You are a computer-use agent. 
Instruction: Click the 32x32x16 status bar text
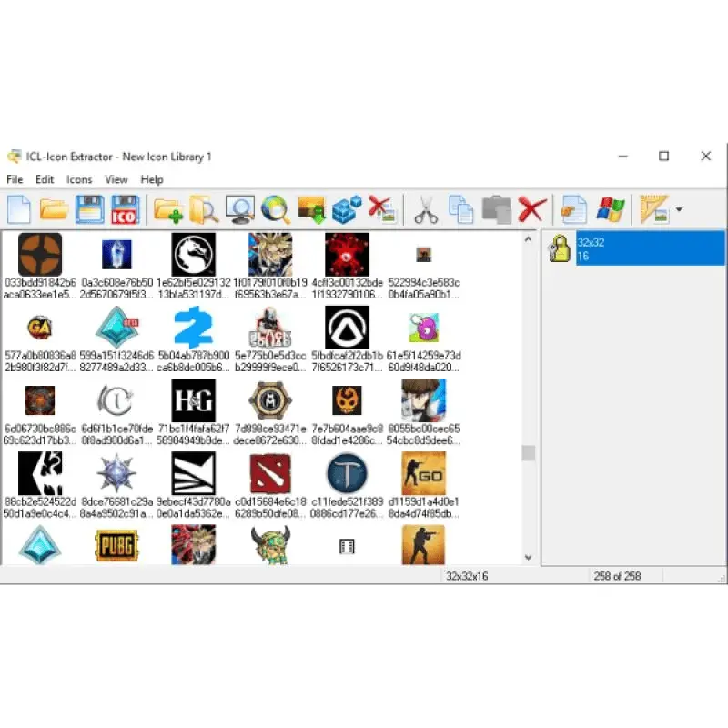(x=467, y=576)
